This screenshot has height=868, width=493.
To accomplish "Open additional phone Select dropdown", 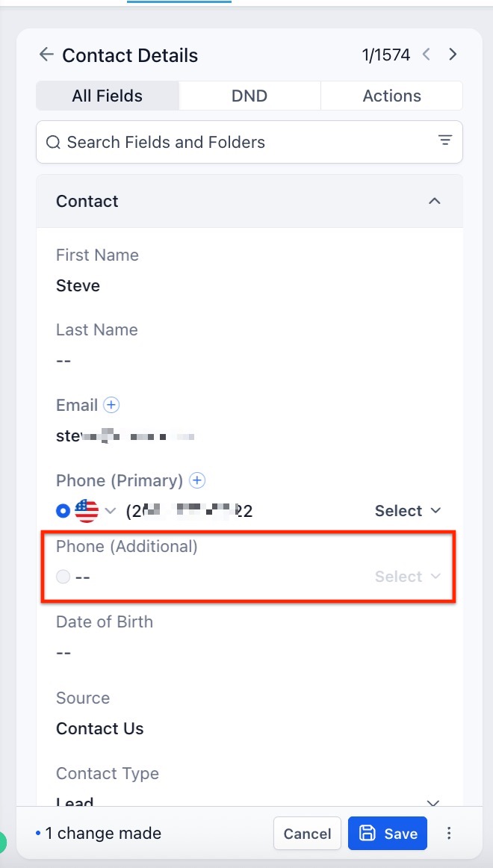I will pyautogui.click(x=408, y=577).
